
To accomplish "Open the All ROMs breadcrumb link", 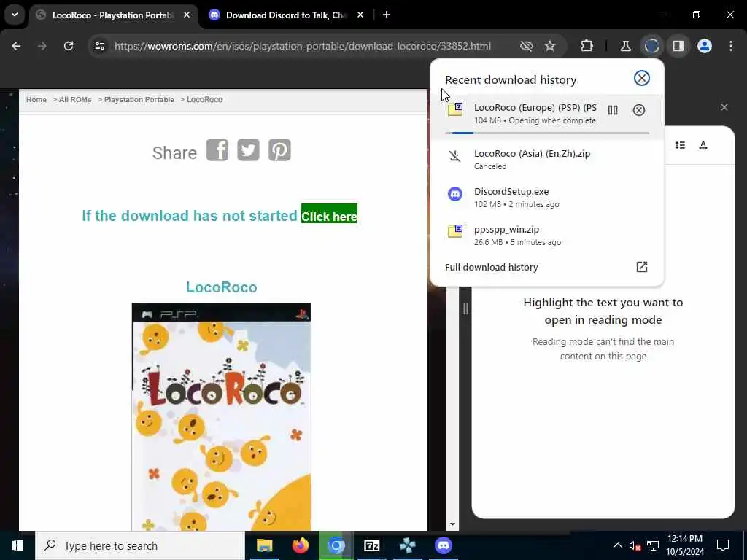I will (75, 99).
